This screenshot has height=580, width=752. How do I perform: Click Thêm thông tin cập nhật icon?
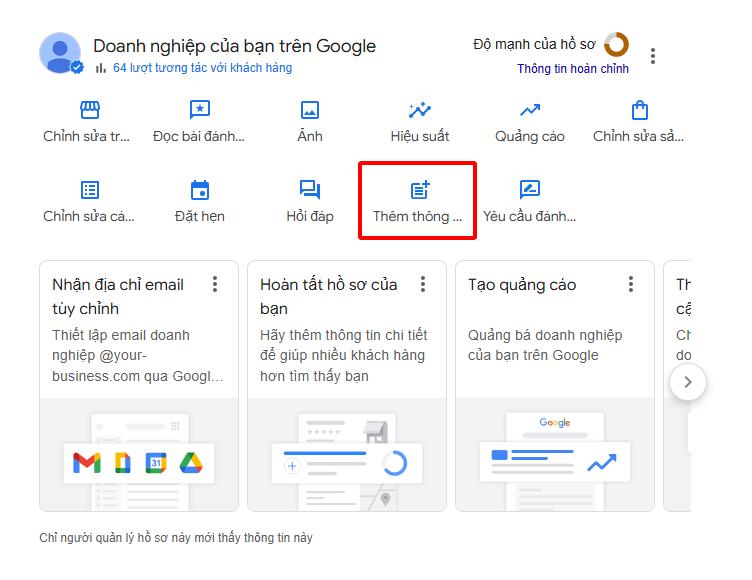pos(420,190)
